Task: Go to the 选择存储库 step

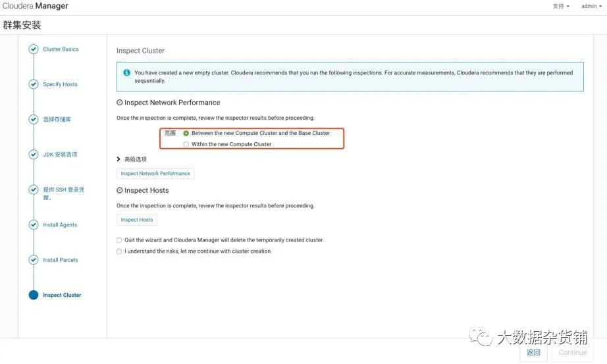Action: coord(57,119)
